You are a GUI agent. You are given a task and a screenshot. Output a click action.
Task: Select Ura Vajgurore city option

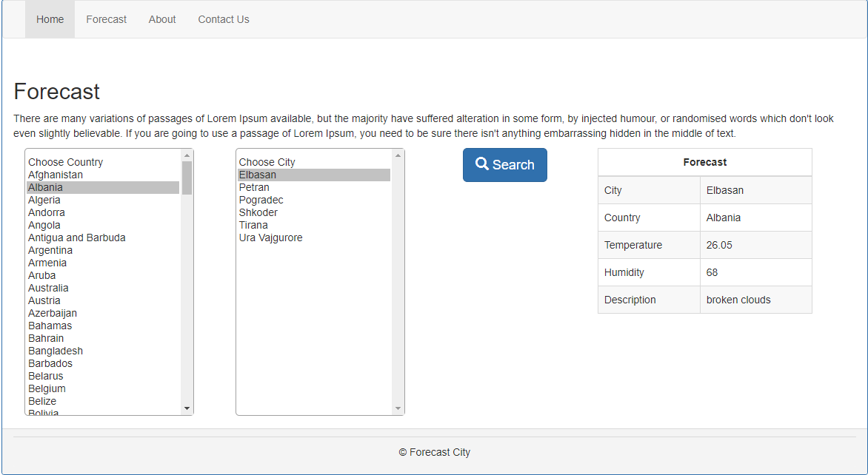pyautogui.click(x=270, y=237)
